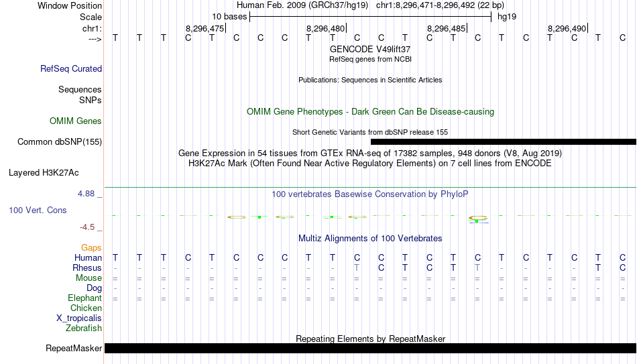637x364 pixels.
Task: Click Human Feb. 2009 (GRCh37/hg19) text
Action: point(302,5)
